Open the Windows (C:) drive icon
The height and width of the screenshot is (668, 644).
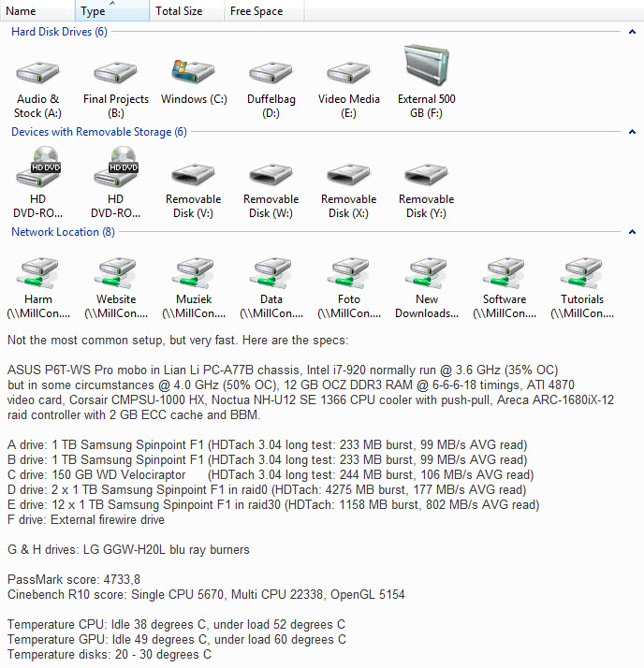(193, 75)
